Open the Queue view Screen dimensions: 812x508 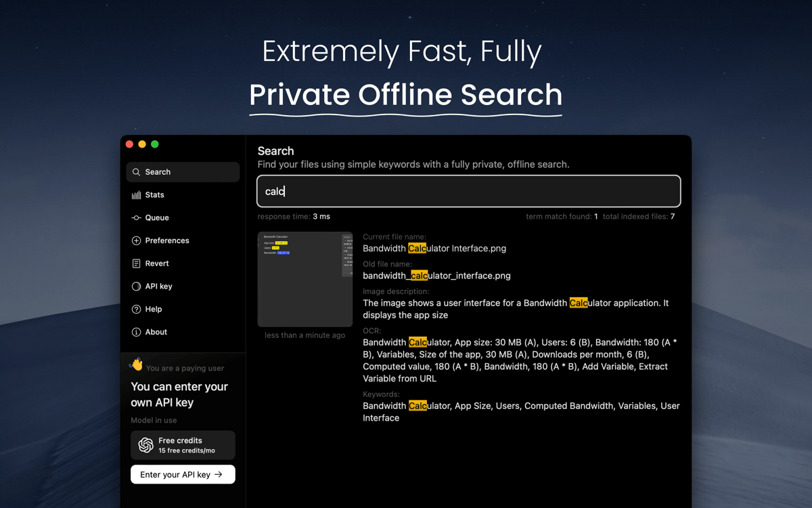click(x=157, y=218)
